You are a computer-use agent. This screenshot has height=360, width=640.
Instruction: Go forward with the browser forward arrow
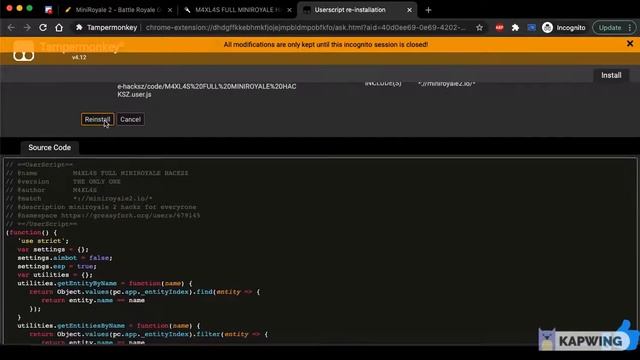tap(27, 27)
